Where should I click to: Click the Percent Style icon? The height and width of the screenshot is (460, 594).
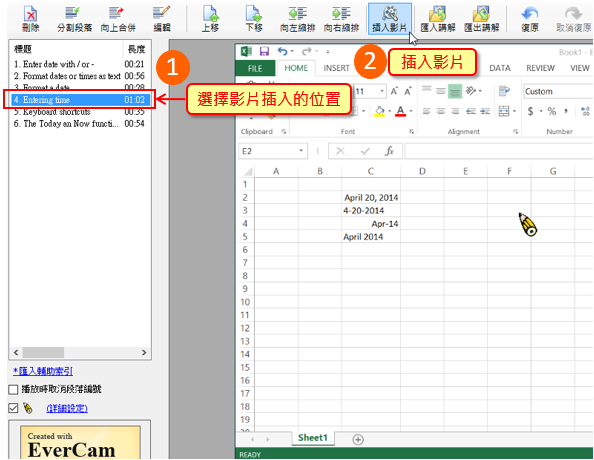pyautogui.click(x=552, y=111)
